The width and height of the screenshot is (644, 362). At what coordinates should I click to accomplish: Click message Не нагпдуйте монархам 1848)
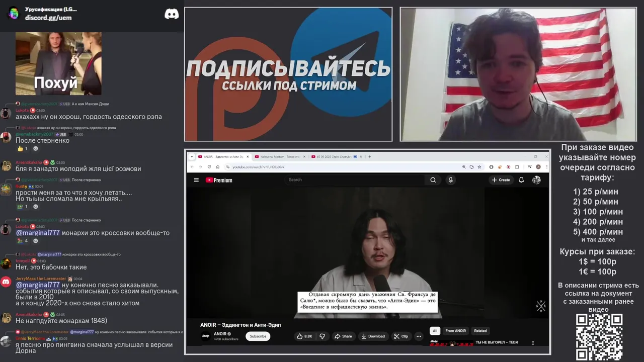click(61, 321)
